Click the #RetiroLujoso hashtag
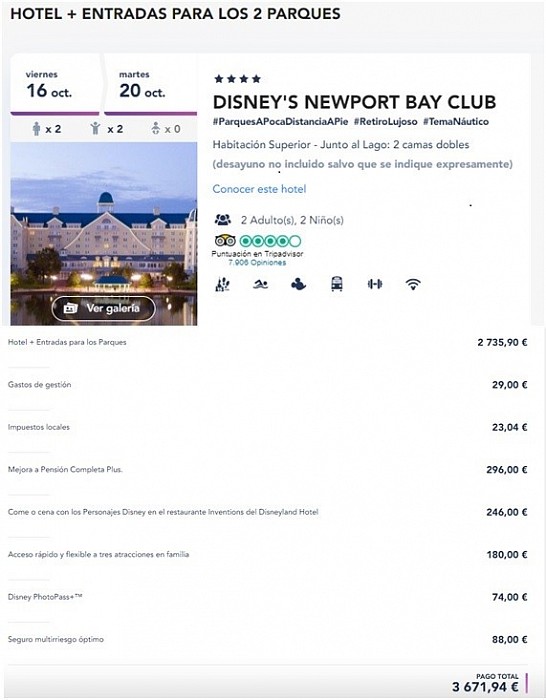Viewport: 546px width, 700px height. pos(386,121)
